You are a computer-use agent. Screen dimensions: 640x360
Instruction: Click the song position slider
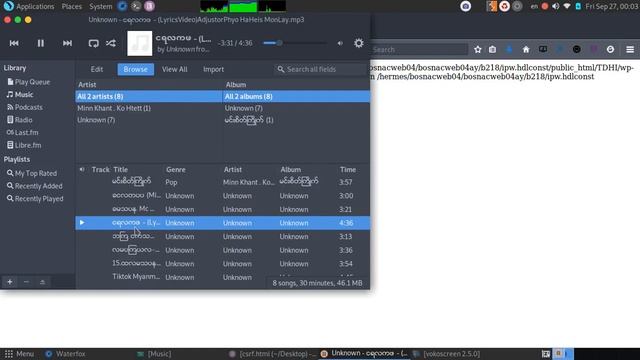(x=294, y=43)
